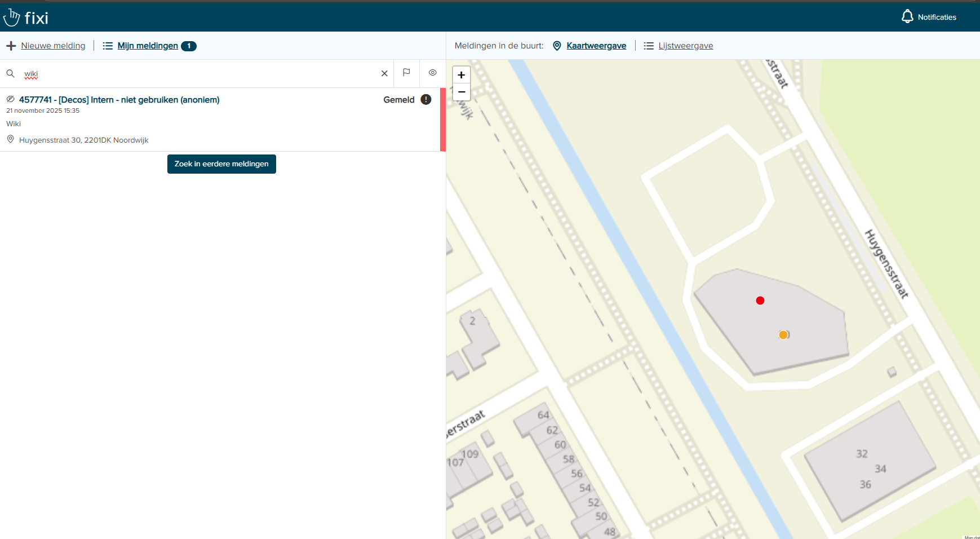Clear the search field with the X
This screenshot has width=980, height=539.
tap(384, 73)
